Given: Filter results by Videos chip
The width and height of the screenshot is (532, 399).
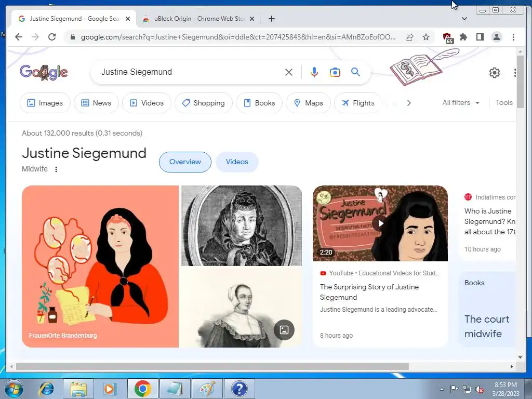Looking at the screenshot, I should coord(147,103).
